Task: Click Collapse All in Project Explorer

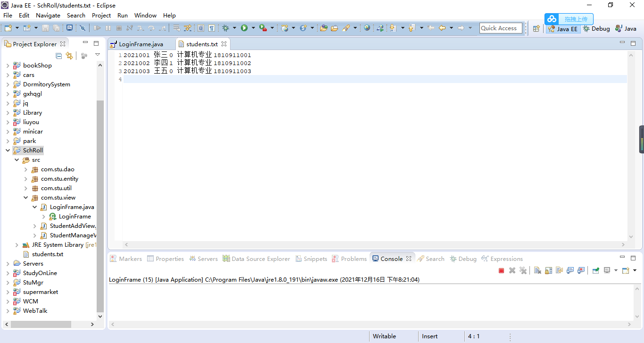Action: coord(59,56)
